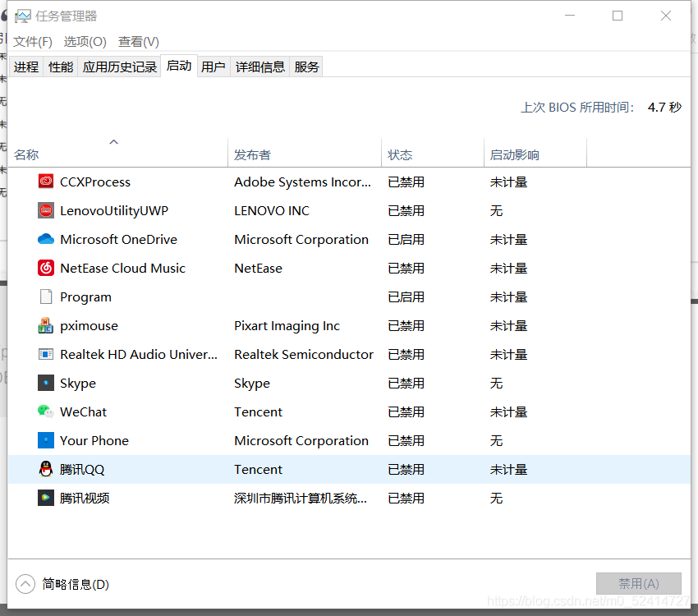Click 无 impact in Skype row
Screen dimensions: 698x616
click(x=496, y=384)
